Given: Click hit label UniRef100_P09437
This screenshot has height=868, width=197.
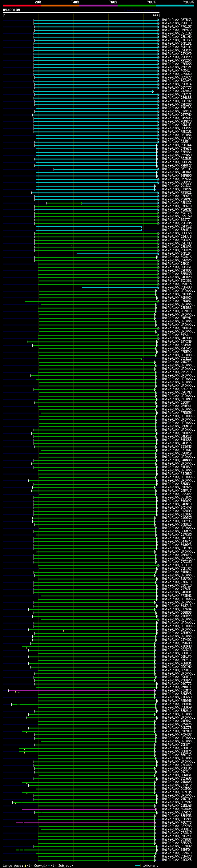Looking at the screenshot, I should pyautogui.click(x=177, y=735).
